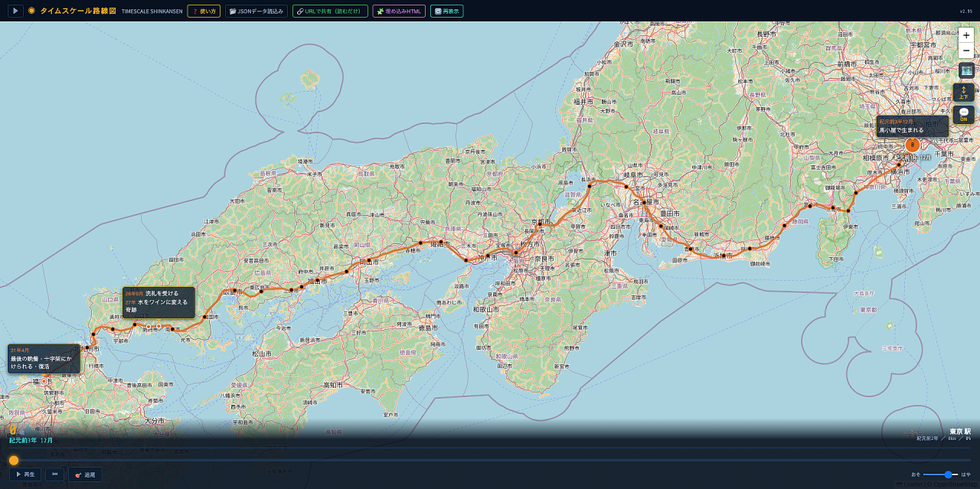Zoom out the map with minus button
Screen dimensions: 980x489
pyautogui.click(x=966, y=51)
